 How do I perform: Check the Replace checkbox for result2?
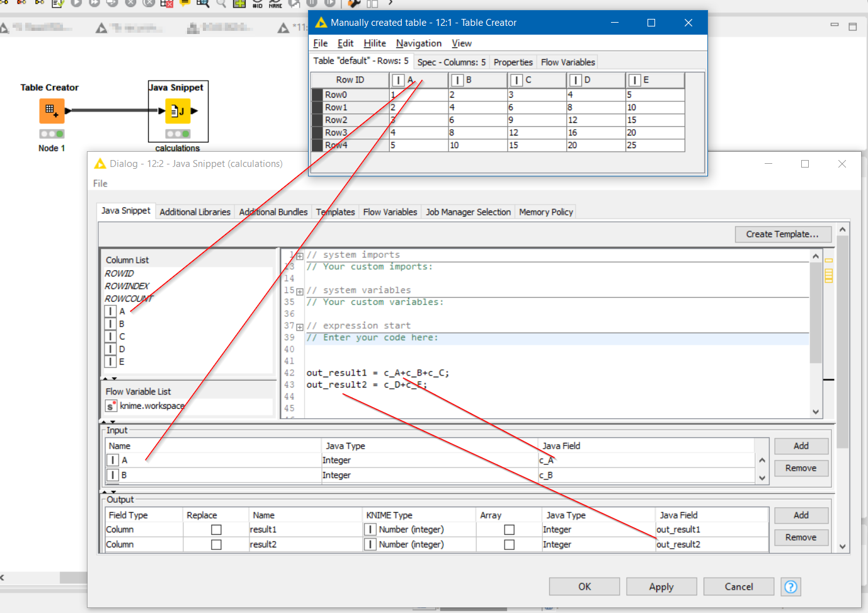(x=216, y=544)
